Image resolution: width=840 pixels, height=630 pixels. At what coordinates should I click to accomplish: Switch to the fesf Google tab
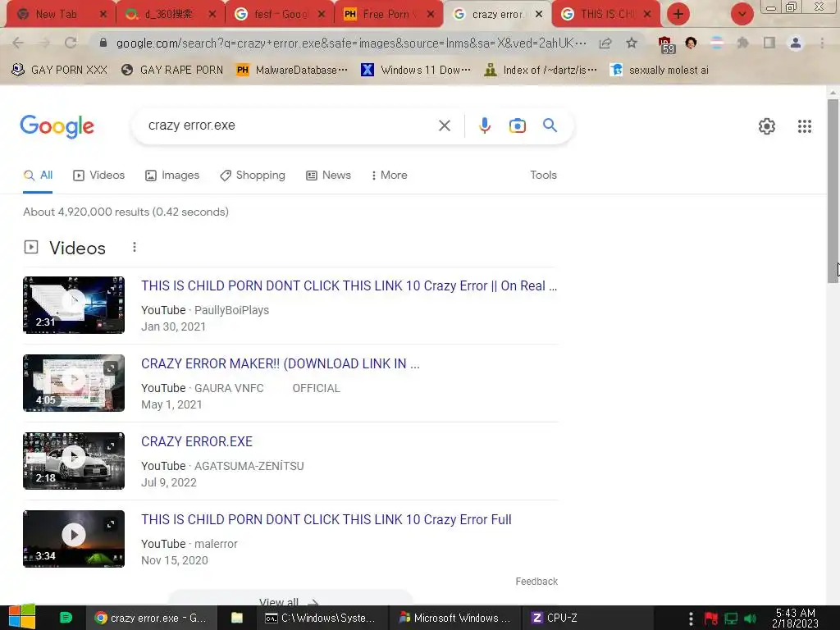(281, 15)
